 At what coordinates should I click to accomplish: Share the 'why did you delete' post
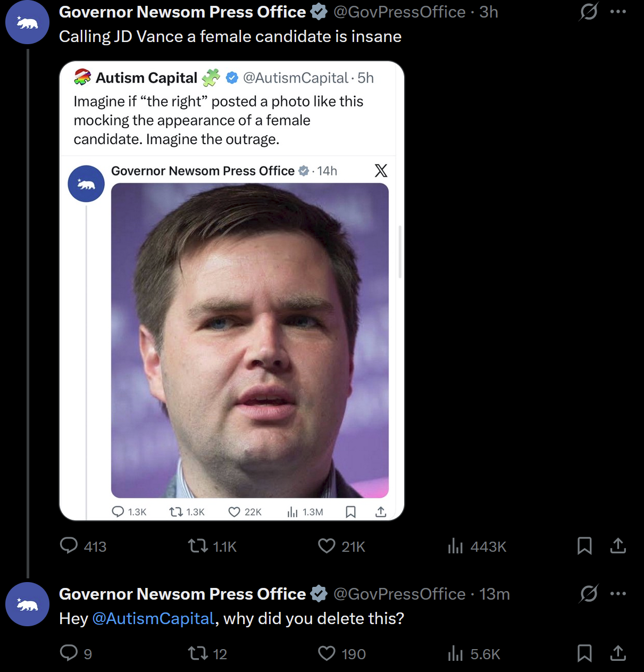[618, 653]
